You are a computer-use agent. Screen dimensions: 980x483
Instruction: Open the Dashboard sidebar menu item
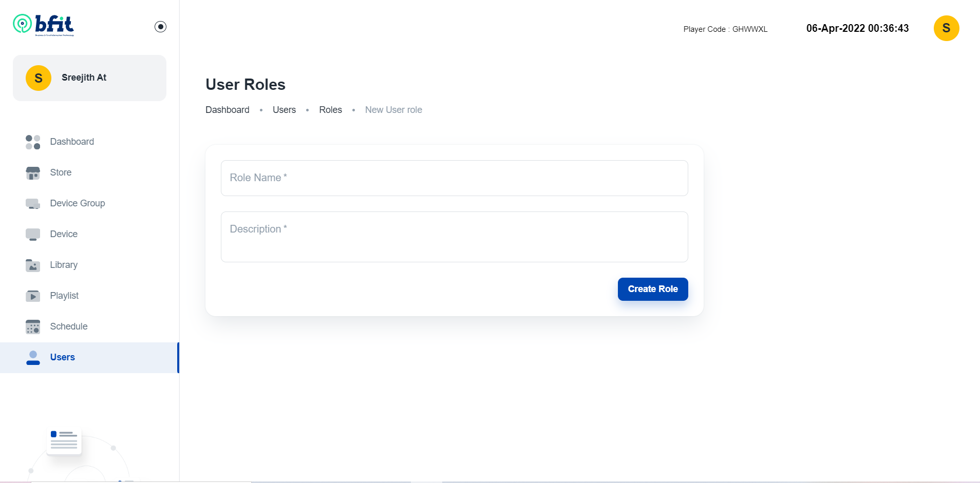(x=89, y=142)
